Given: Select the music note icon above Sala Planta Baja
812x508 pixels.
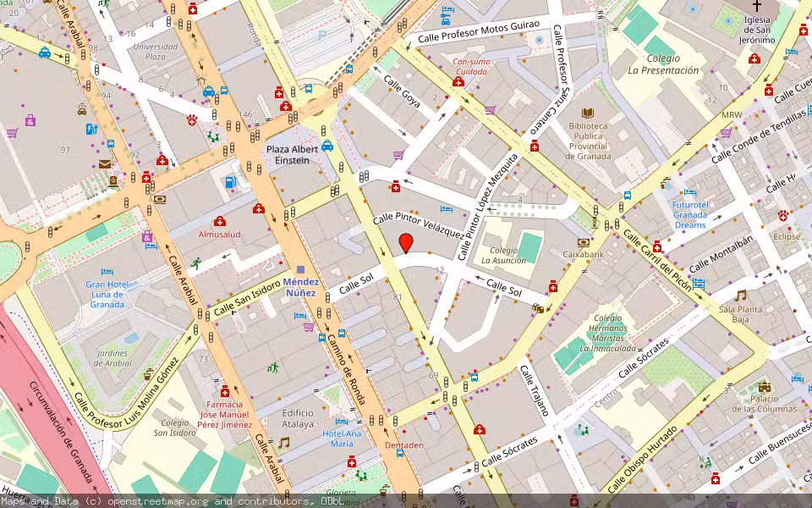Looking at the screenshot, I should [741, 296].
